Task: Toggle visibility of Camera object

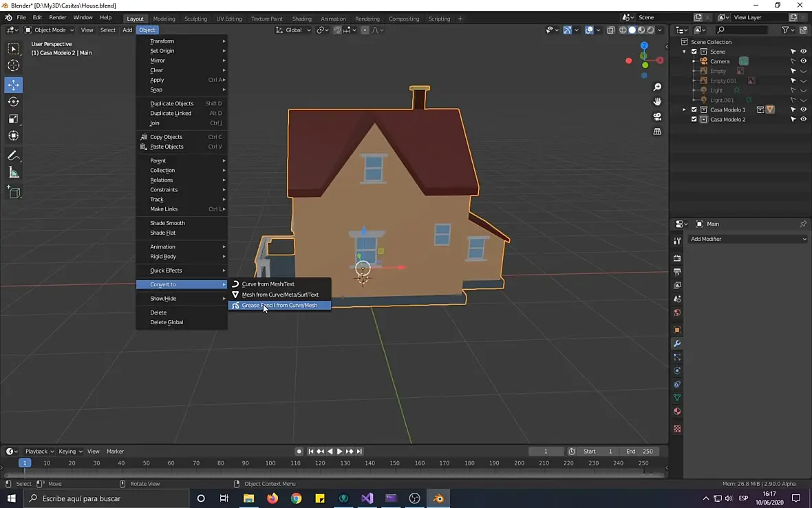Action: (x=803, y=61)
